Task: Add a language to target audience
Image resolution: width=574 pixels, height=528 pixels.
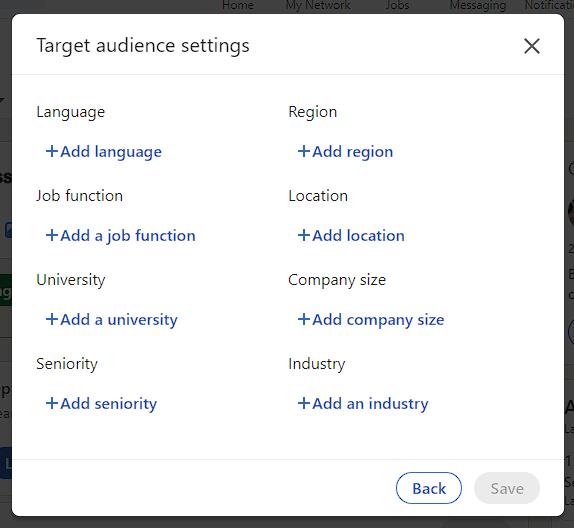Action: click(104, 152)
